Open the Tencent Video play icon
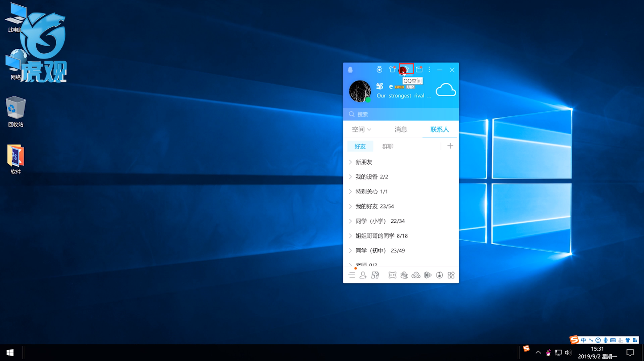The height and width of the screenshot is (361, 644). (428, 275)
